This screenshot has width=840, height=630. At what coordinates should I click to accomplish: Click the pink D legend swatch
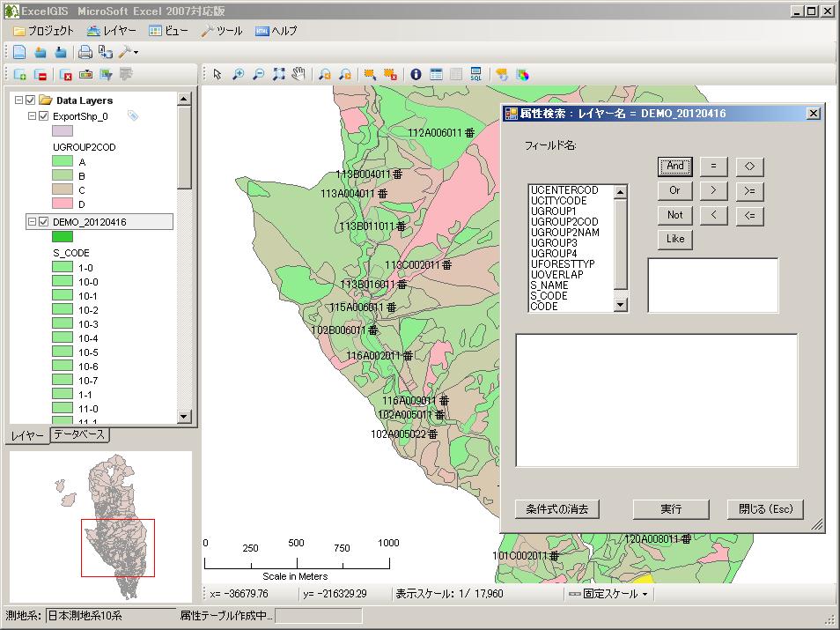coord(62,204)
